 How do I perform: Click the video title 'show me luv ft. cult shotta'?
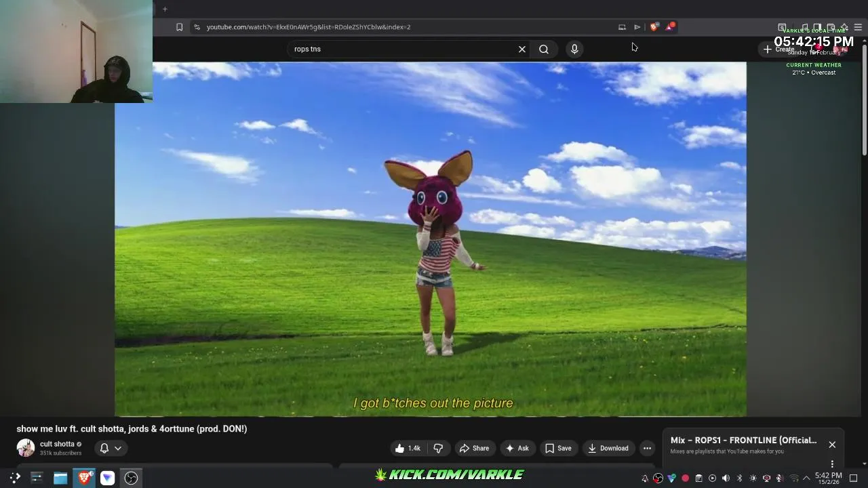click(x=132, y=429)
